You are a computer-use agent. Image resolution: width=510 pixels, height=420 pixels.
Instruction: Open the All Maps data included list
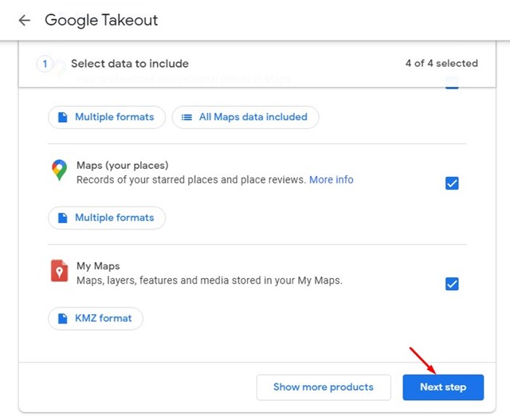245,117
